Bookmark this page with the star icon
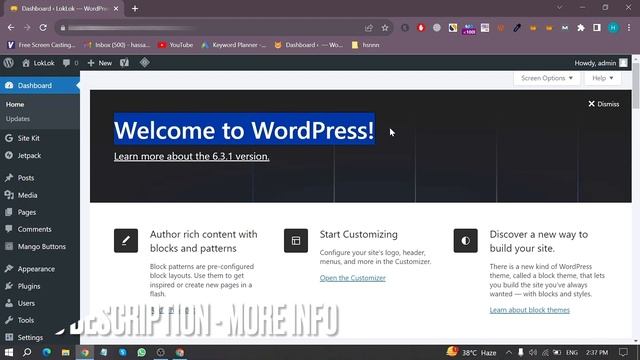This screenshot has width=640, height=360. point(385,28)
